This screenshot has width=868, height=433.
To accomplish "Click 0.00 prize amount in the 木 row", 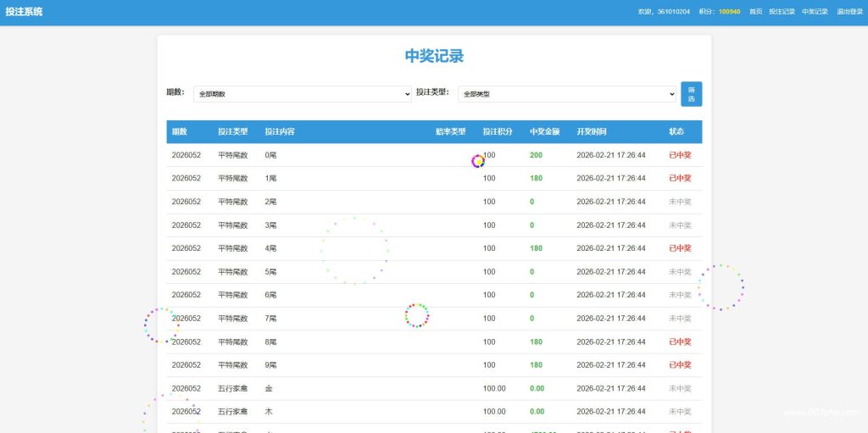I will point(537,412).
